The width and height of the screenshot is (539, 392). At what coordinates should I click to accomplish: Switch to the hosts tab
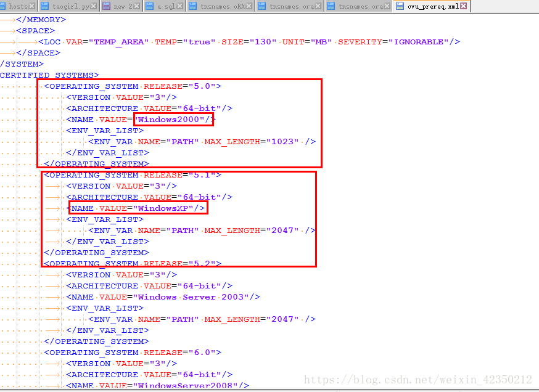click(x=17, y=6)
